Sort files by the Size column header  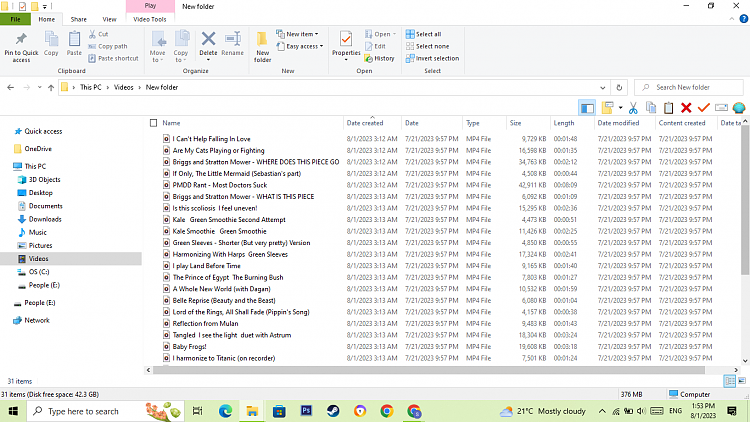pyautogui.click(x=516, y=123)
